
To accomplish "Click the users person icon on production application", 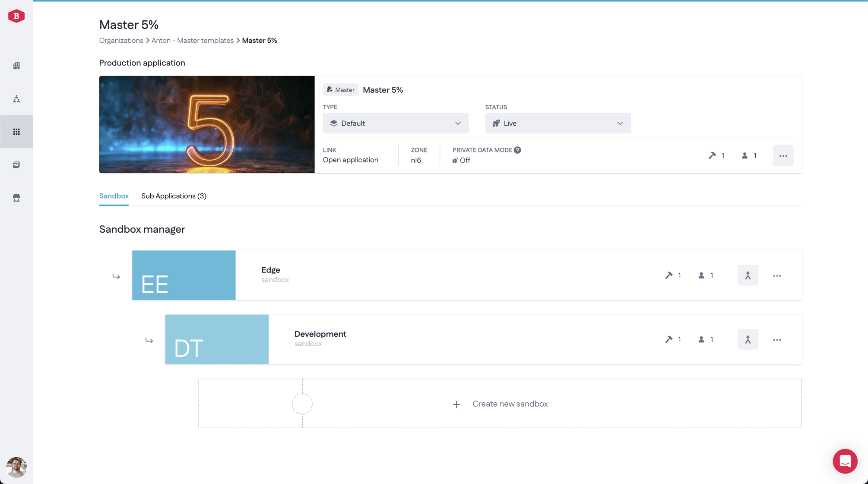I will [x=744, y=155].
